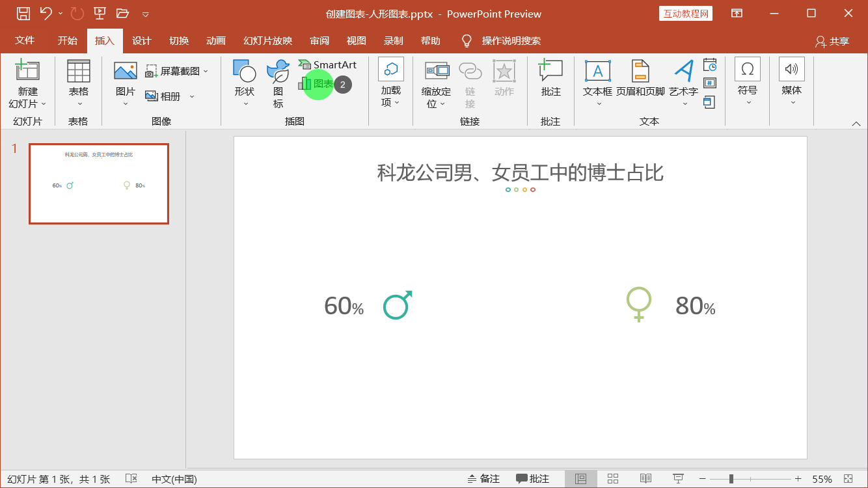The height and width of the screenshot is (488, 868).
Task: Switch to Slide Sorter view
Action: point(613,479)
